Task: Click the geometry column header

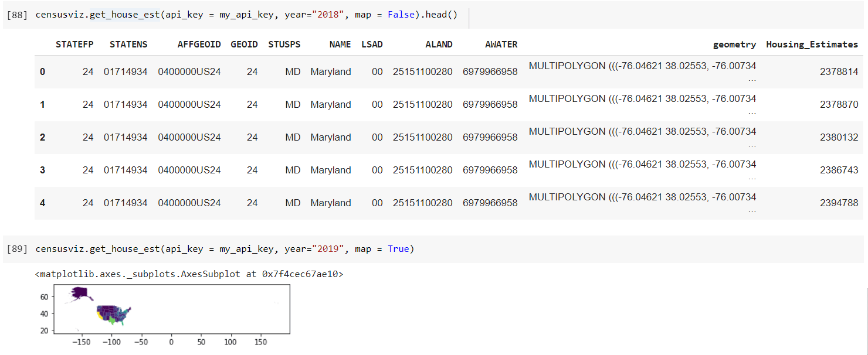Action: pyautogui.click(x=734, y=45)
